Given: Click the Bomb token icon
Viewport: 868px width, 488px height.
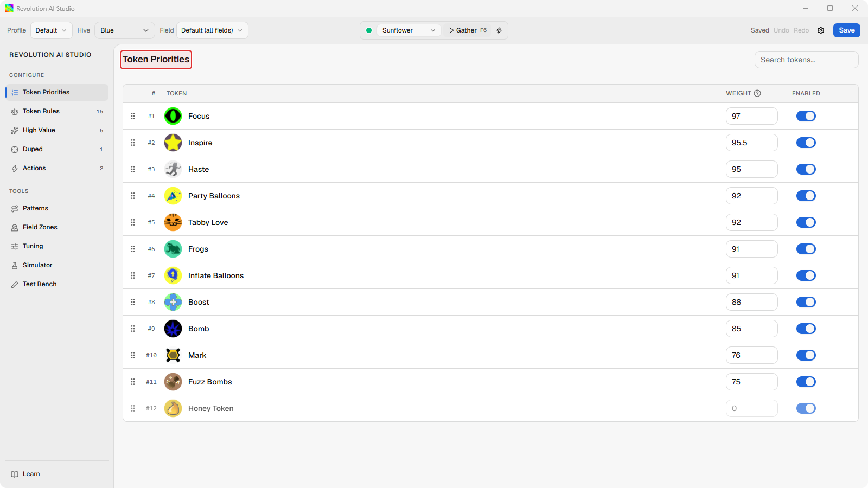Looking at the screenshot, I should 173,329.
